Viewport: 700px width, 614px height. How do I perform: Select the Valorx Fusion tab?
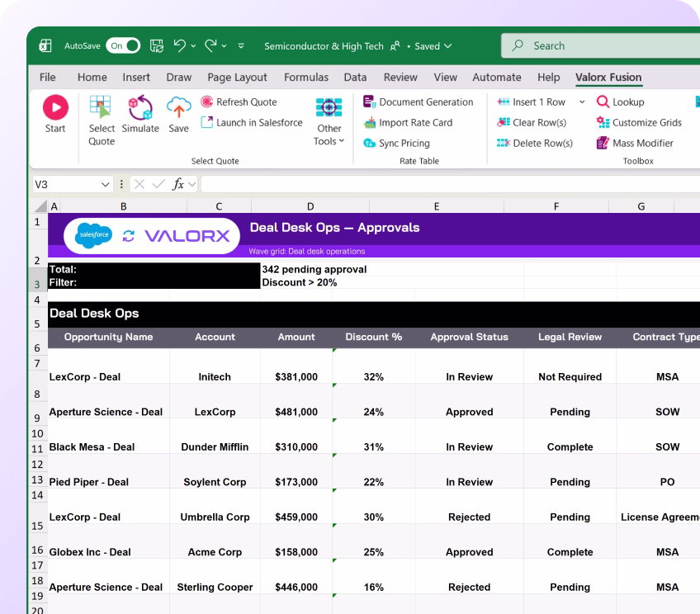608,78
